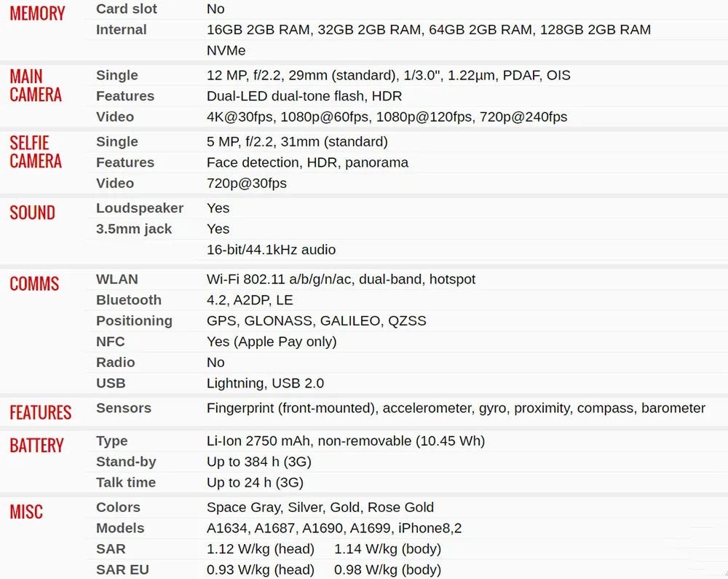Click Face detection, HDR, panorama value
Viewport: 728px width, 579px height.
pos(307,162)
